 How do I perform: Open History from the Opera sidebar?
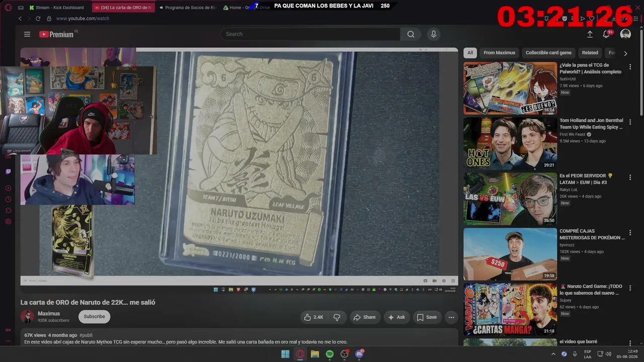pyautogui.click(x=8, y=199)
